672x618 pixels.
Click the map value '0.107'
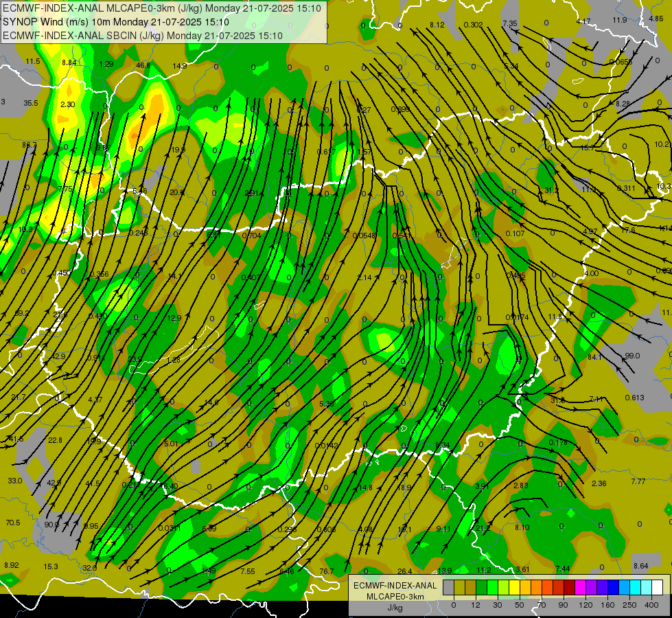click(515, 233)
